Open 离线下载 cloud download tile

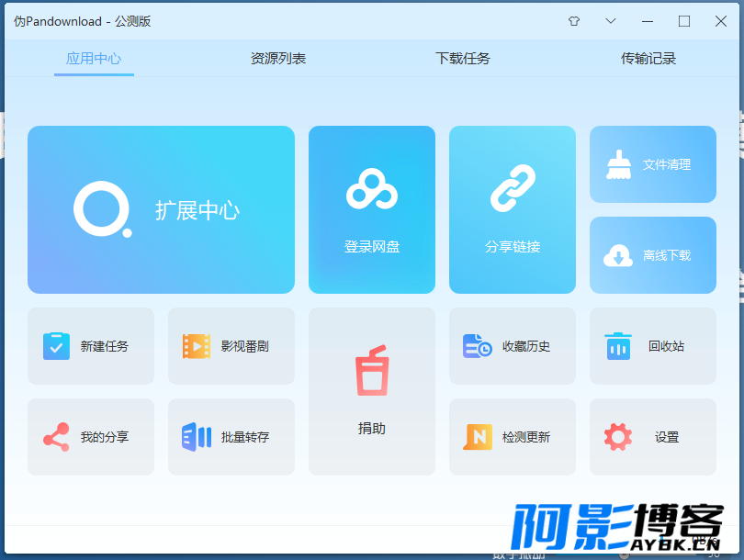coord(653,255)
